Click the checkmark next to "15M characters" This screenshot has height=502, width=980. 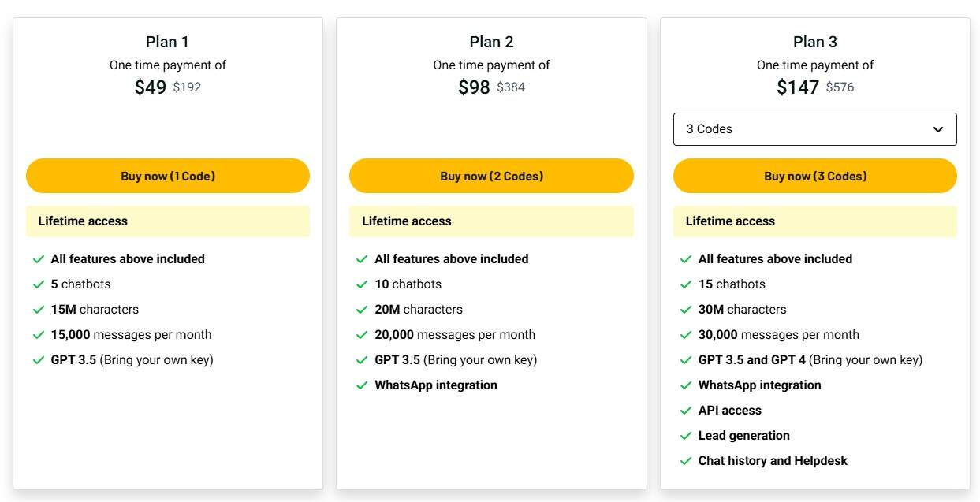pos(38,309)
